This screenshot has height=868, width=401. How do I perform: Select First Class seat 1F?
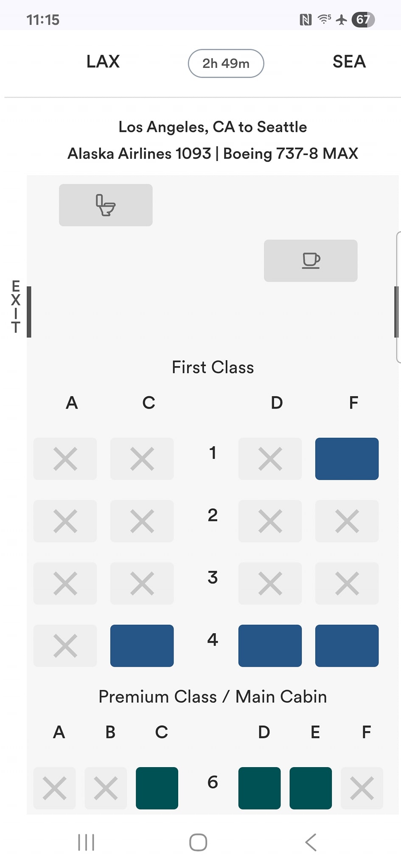click(x=347, y=459)
